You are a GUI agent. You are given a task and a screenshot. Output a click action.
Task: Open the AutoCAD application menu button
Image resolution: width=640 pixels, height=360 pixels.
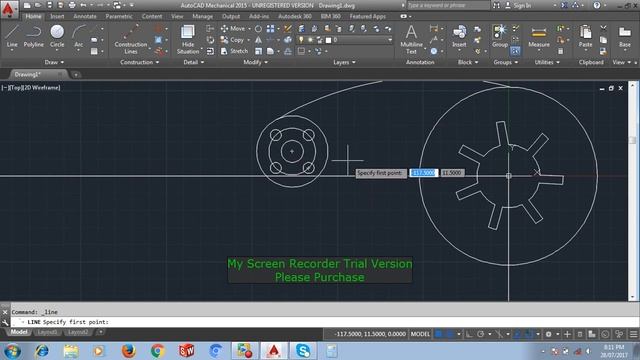point(9,9)
